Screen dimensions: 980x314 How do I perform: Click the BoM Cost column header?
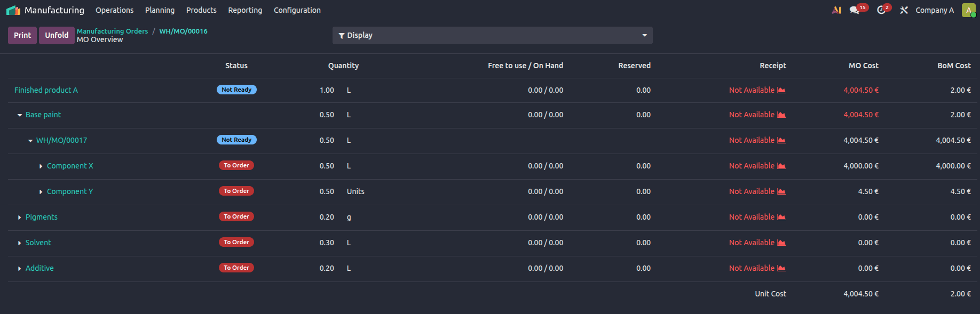click(x=954, y=66)
